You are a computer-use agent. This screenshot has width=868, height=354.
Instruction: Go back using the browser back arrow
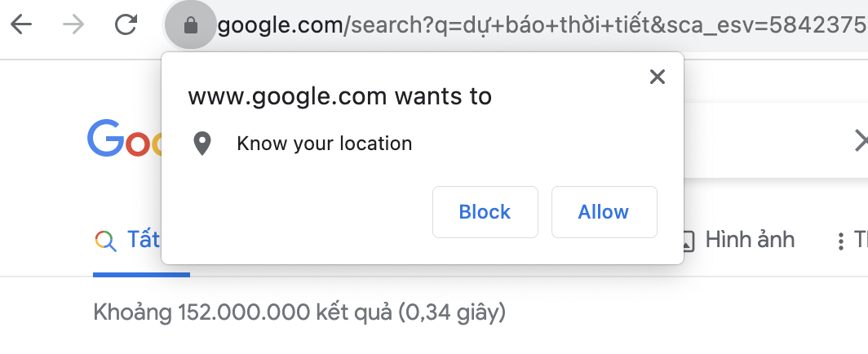point(21,24)
